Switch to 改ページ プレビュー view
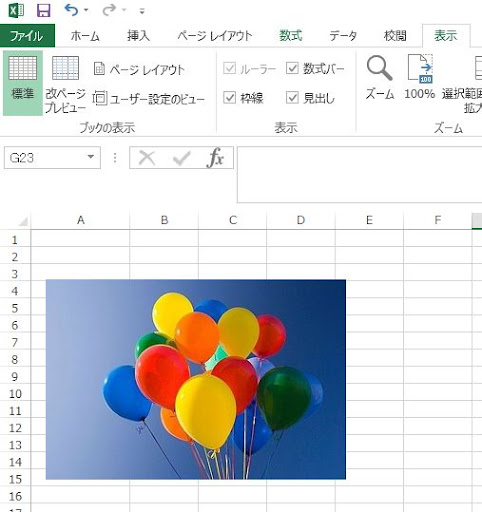 coord(65,84)
